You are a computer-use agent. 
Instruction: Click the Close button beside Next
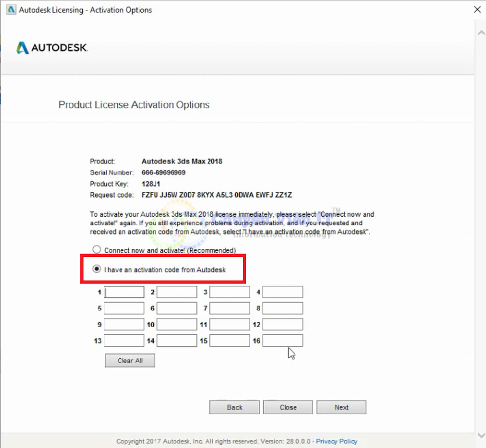coord(288,407)
